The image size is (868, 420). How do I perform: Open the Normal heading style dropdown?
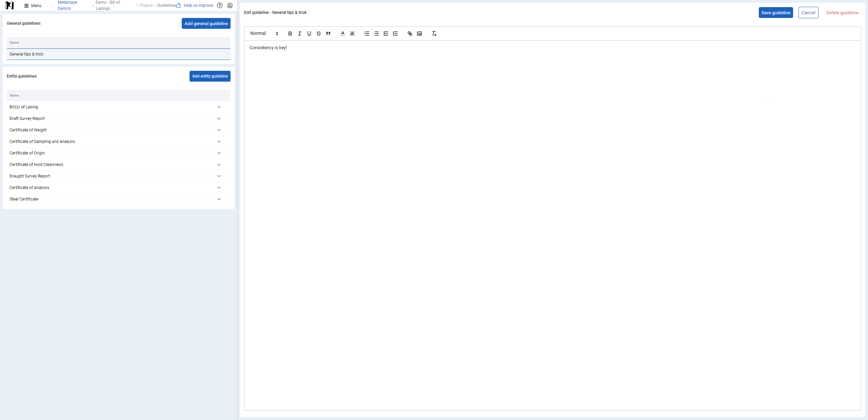[264, 34]
